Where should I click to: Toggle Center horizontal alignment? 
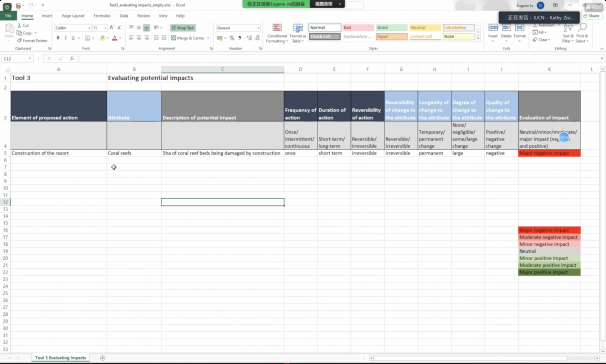pyautogui.click(x=139, y=38)
